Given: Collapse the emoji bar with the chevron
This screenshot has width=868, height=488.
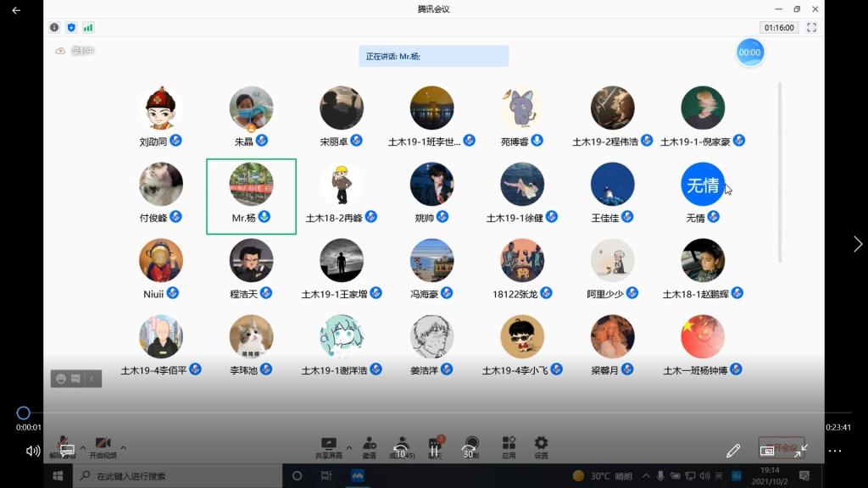Looking at the screenshot, I should (92, 379).
